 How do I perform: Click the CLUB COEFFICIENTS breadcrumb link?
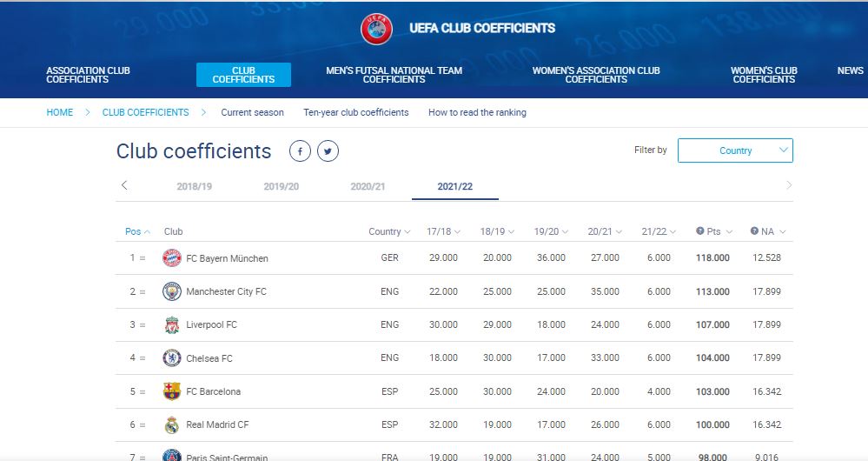(146, 112)
